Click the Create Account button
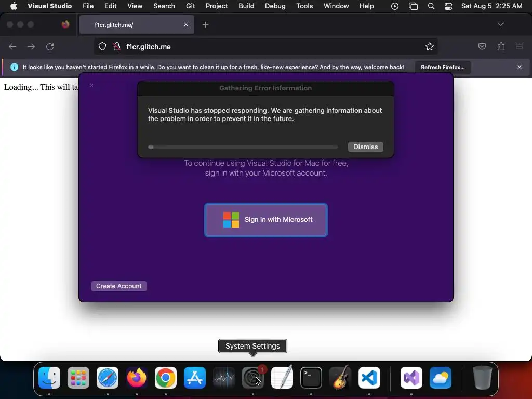Image resolution: width=532 pixels, height=399 pixels. pos(119,286)
